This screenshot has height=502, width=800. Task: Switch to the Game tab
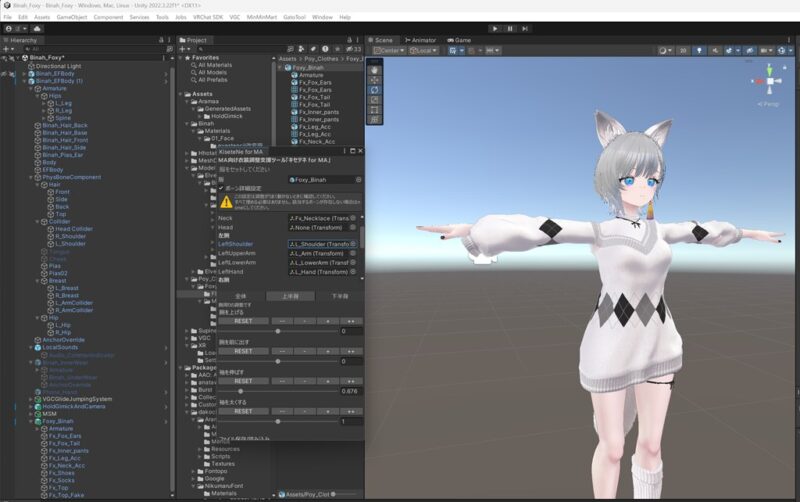click(461, 40)
